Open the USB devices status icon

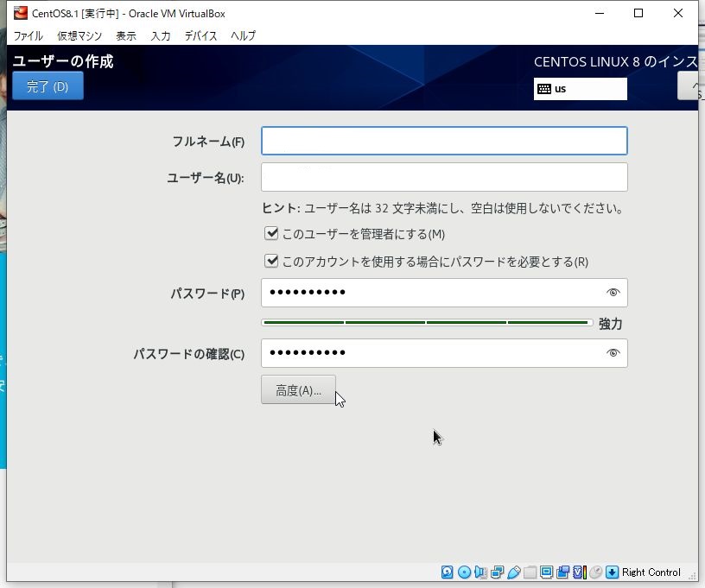click(x=513, y=572)
